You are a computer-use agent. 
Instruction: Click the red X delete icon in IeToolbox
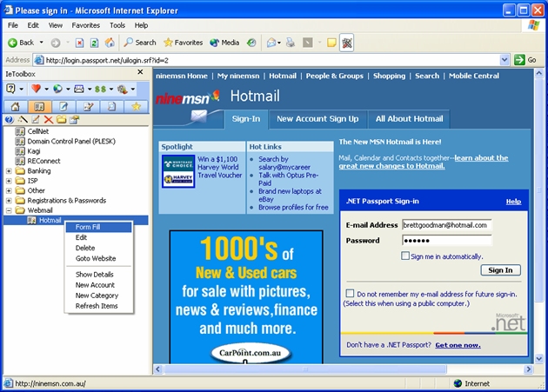pos(49,119)
